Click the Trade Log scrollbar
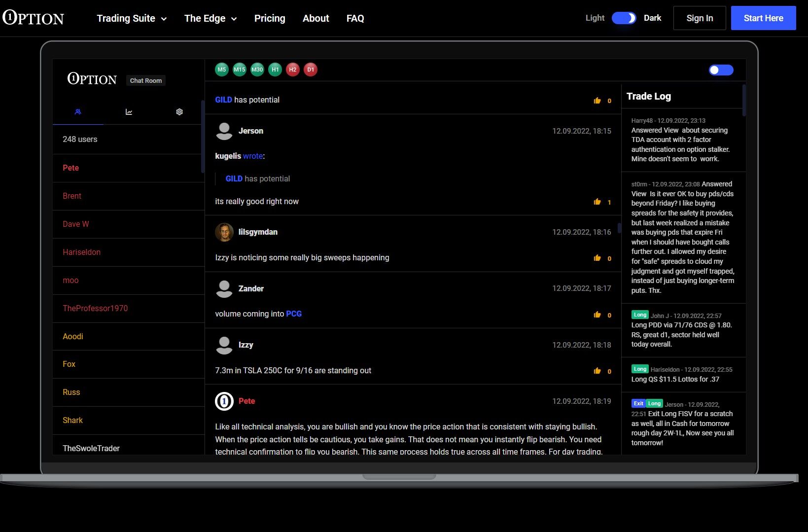This screenshot has width=808, height=532. (x=744, y=101)
